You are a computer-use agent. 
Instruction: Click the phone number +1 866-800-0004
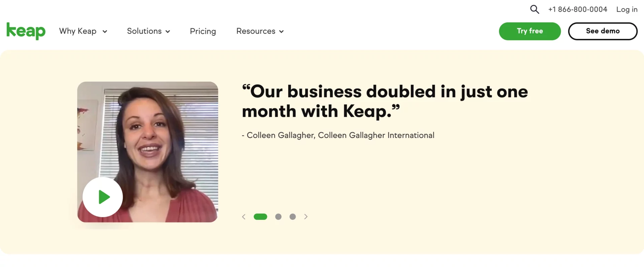pyautogui.click(x=578, y=9)
